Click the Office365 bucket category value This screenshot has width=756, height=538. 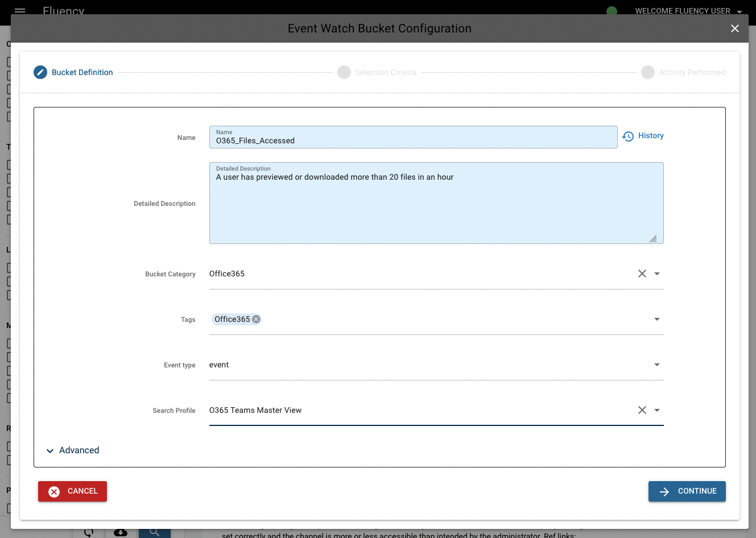click(x=227, y=274)
